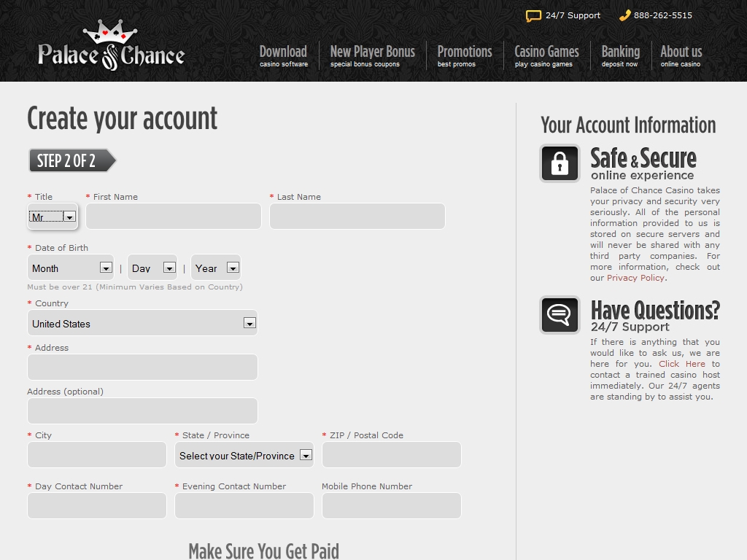Open the Country dropdown showing United States
The width and height of the screenshot is (747, 560).
tap(142, 323)
